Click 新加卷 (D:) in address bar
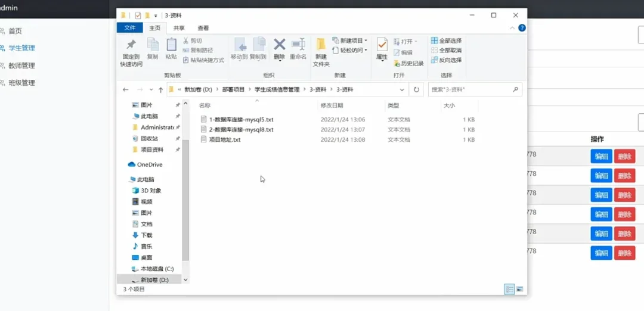 click(198, 89)
